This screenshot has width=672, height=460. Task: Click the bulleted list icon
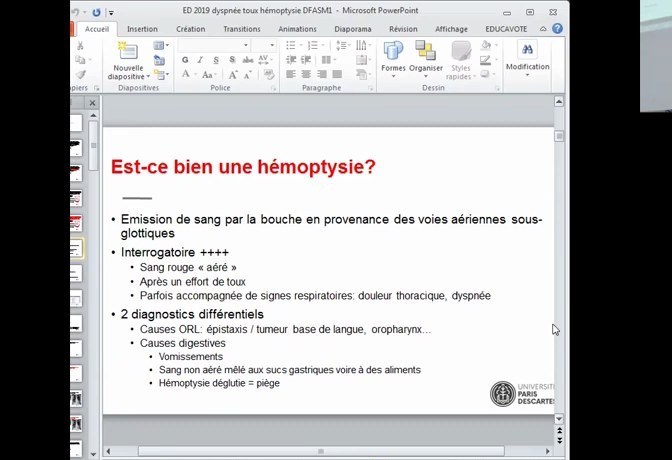pyautogui.click(x=291, y=45)
